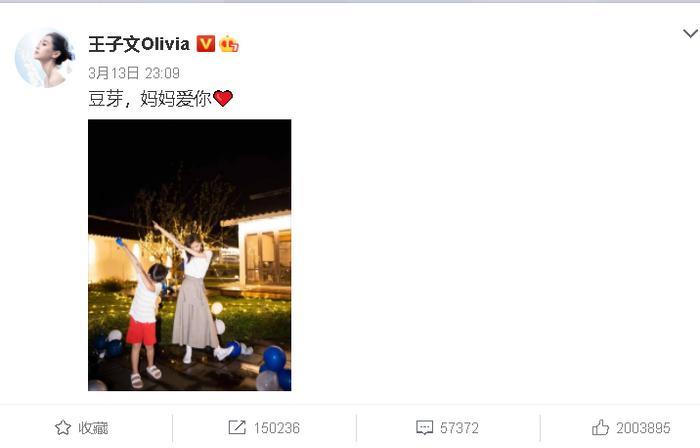This screenshot has width=700, height=448.
Task: Open the post options chevron menu
Action: [690, 33]
